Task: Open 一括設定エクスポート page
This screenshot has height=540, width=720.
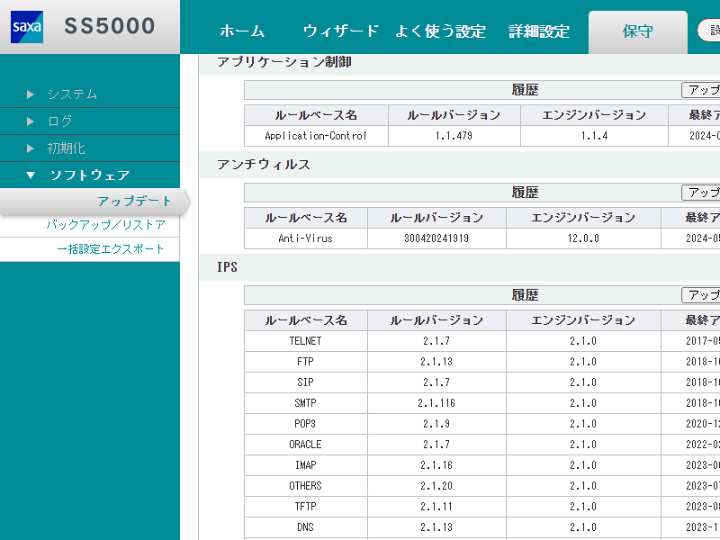Action: (110, 249)
